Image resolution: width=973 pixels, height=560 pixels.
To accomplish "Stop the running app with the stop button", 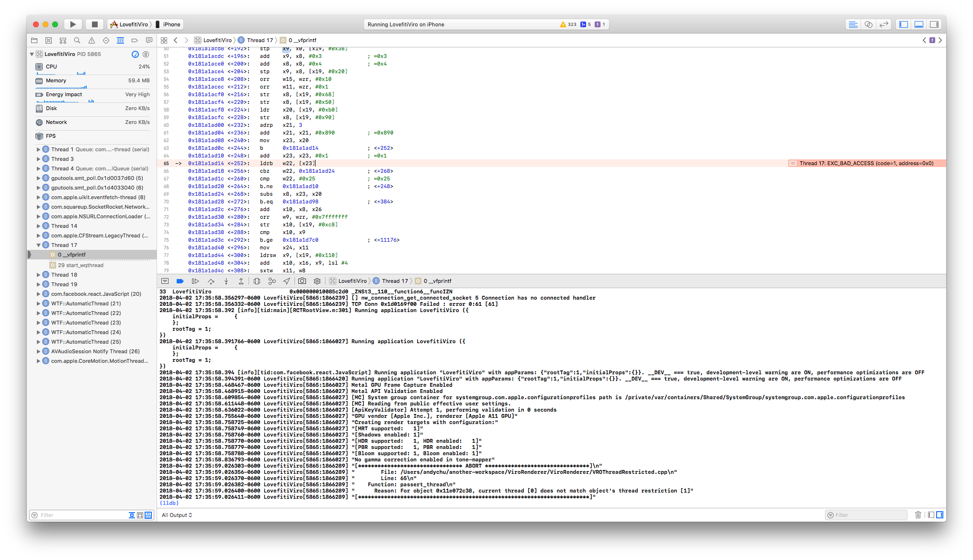I will [94, 24].
